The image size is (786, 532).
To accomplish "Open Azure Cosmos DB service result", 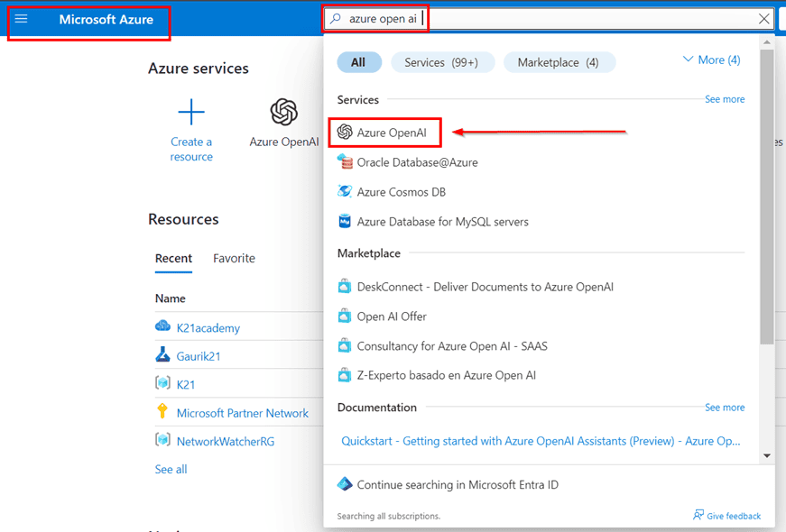I will pyautogui.click(x=401, y=192).
